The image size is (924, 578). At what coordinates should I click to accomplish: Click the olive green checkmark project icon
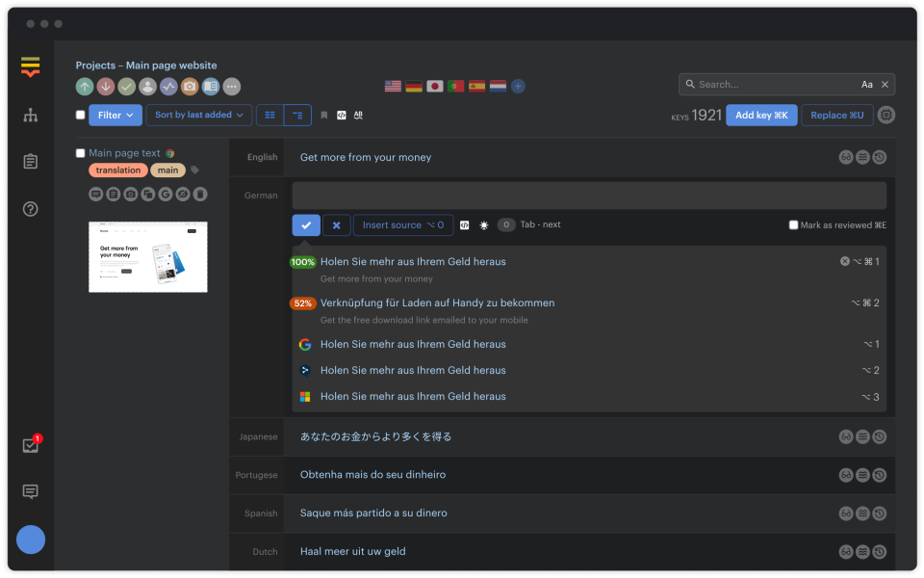127,87
